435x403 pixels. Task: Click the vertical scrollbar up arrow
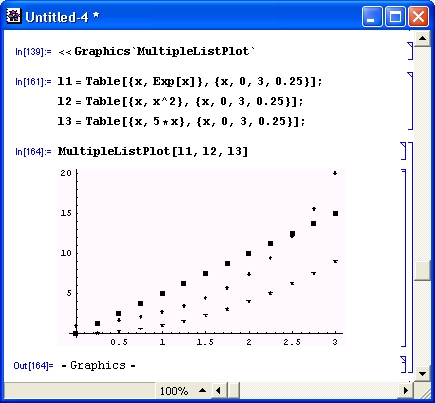coord(422,39)
